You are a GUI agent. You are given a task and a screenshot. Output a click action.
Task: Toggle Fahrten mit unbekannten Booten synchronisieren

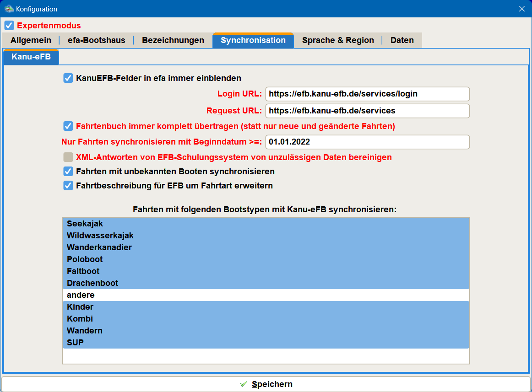click(x=68, y=172)
